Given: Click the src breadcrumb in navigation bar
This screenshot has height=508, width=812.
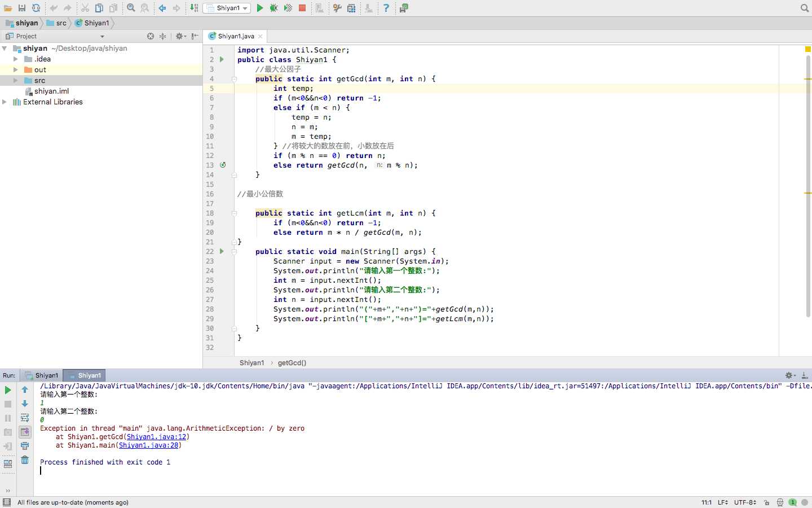Looking at the screenshot, I should tap(56, 23).
